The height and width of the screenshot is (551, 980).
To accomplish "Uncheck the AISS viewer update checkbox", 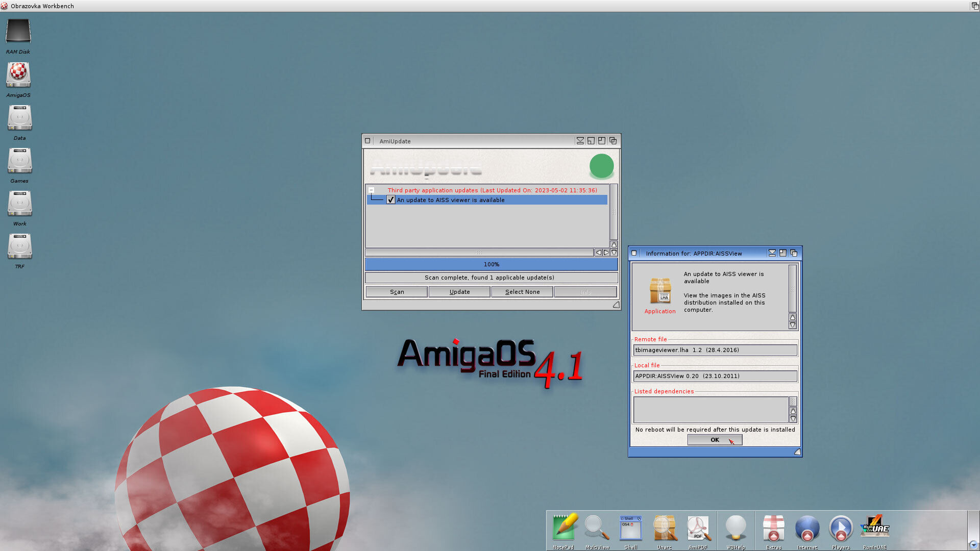I will click(391, 200).
